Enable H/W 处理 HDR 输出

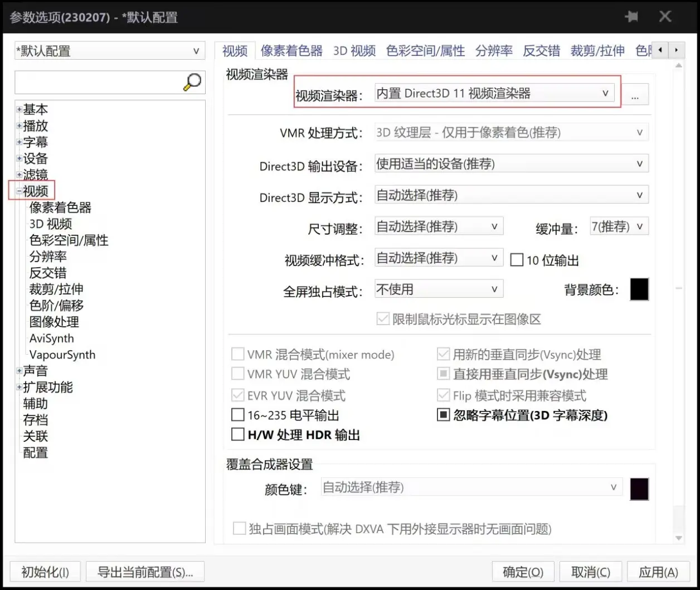pos(238,434)
